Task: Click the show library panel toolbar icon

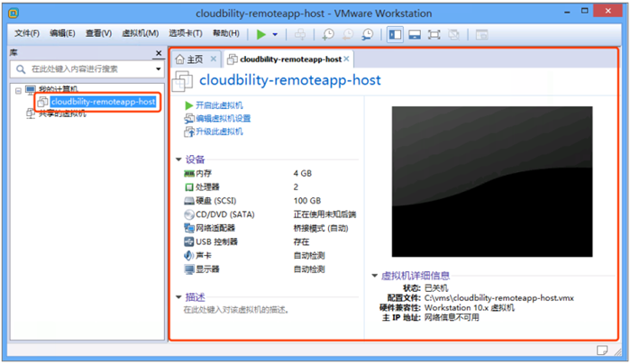Action: click(394, 33)
